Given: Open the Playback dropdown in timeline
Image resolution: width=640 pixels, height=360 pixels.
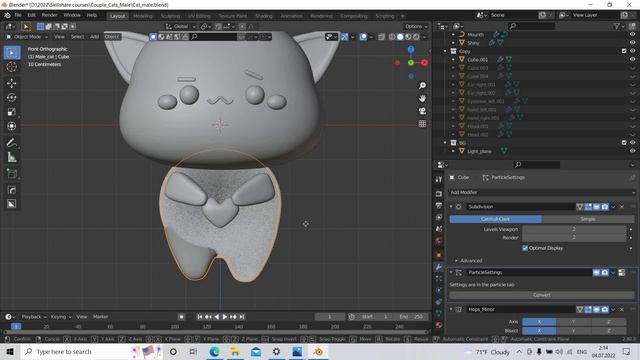Looking at the screenshot, I should click(33, 317).
